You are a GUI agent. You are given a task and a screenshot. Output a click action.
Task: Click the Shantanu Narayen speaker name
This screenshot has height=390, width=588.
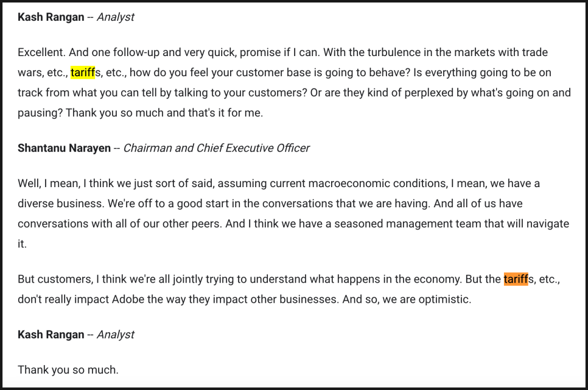click(64, 148)
